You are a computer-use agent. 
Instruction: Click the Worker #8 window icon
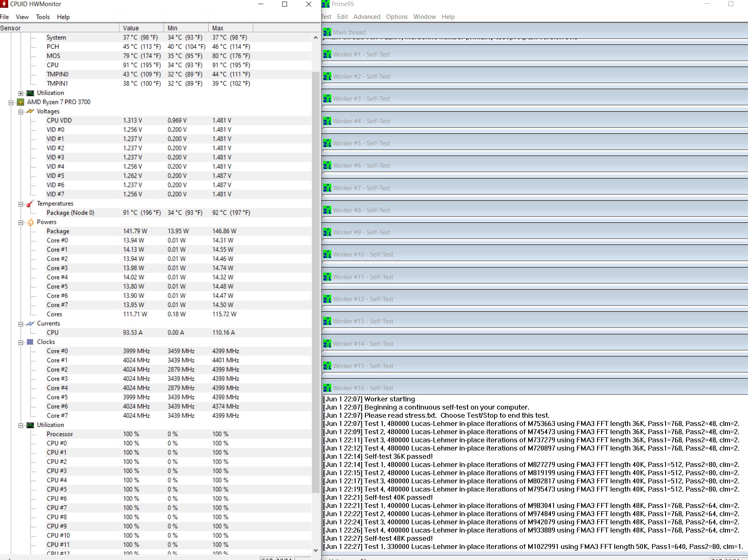click(x=327, y=210)
